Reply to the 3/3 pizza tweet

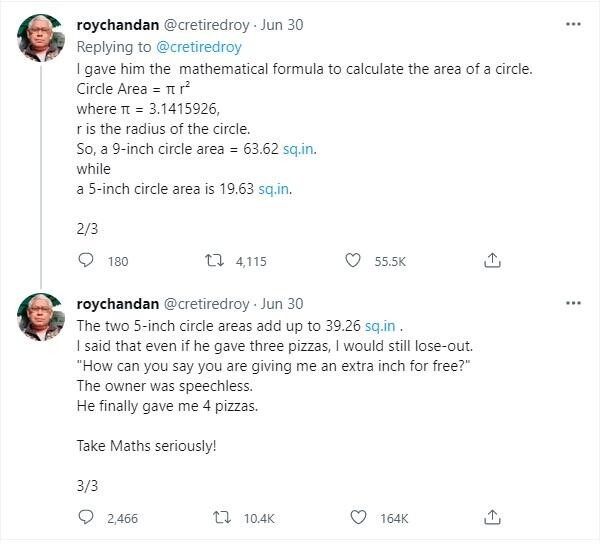pyautogui.click(x=86, y=518)
